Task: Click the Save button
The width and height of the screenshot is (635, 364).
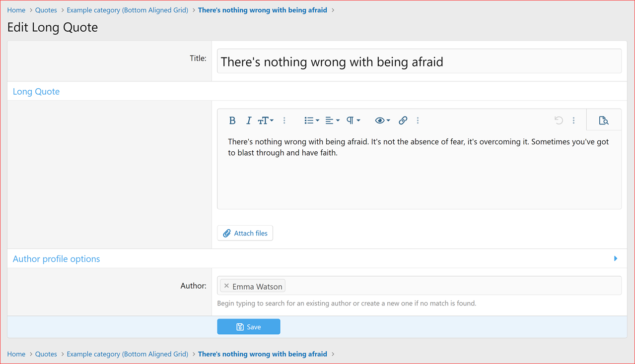Action: [248, 326]
